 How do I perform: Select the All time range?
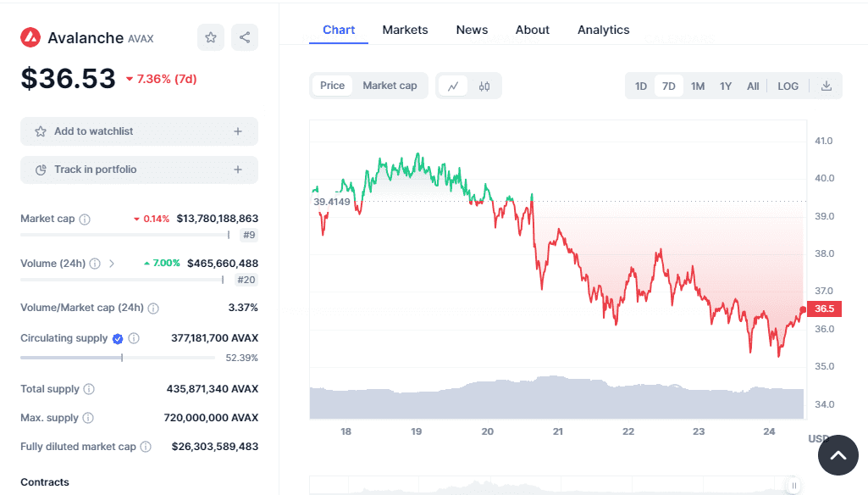coord(753,86)
